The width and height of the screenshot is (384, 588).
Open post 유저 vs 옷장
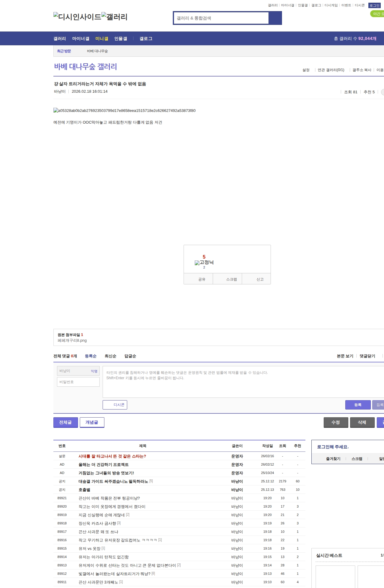click(89, 549)
